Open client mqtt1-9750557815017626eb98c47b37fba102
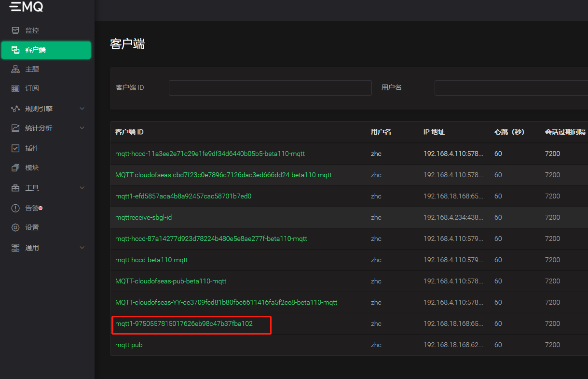 pos(184,323)
